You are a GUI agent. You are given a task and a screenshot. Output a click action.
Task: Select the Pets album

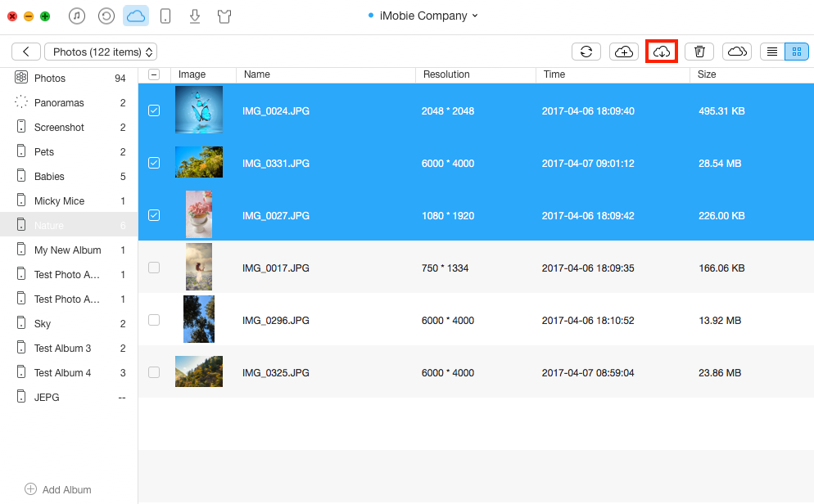point(69,152)
